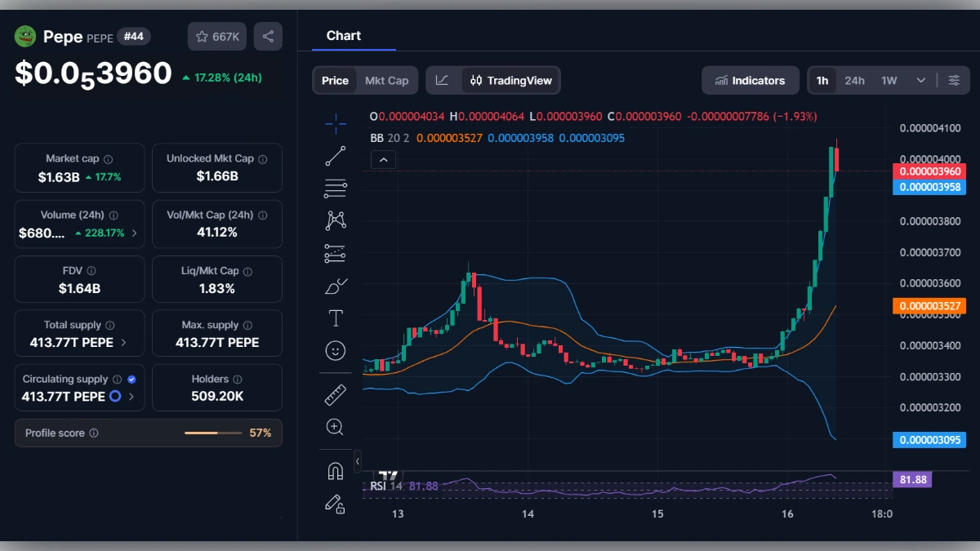Toggle lock on all drawings
The width and height of the screenshot is (980, 551).
pyautogui.click(x=335, y=504)
